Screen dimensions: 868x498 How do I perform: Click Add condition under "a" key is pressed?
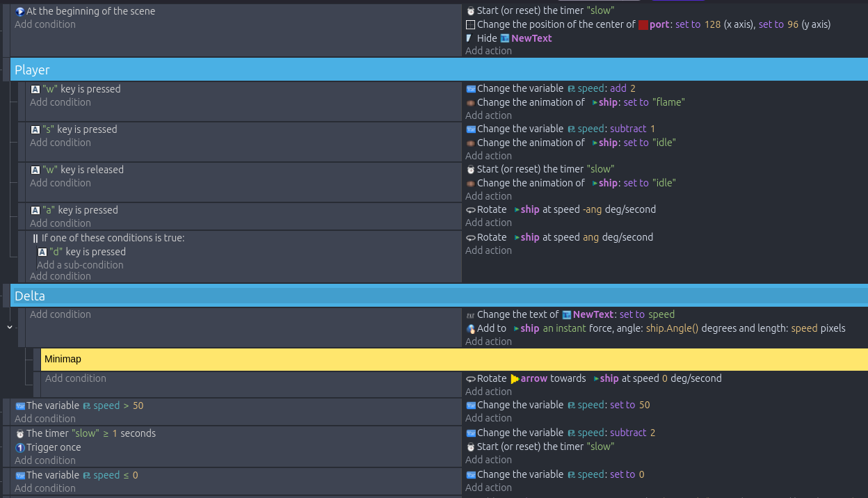[61, 223]
